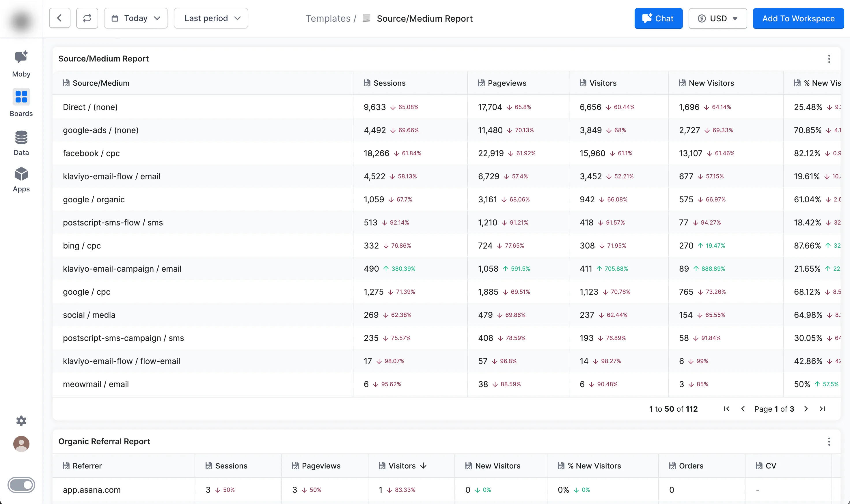The width and height of the screenshot is (850, 504).
Task: Toggle the switch at sidebar bottom
Action: coord(21,485)
